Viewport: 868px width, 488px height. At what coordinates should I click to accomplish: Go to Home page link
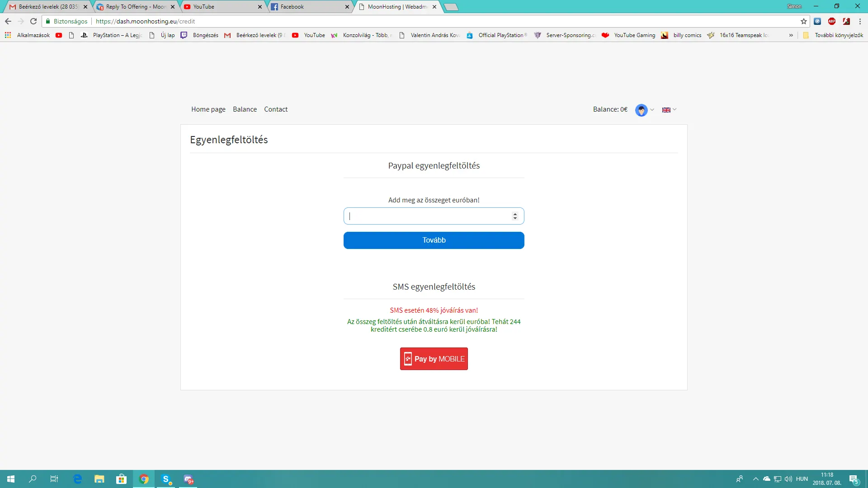pos(208,109)
